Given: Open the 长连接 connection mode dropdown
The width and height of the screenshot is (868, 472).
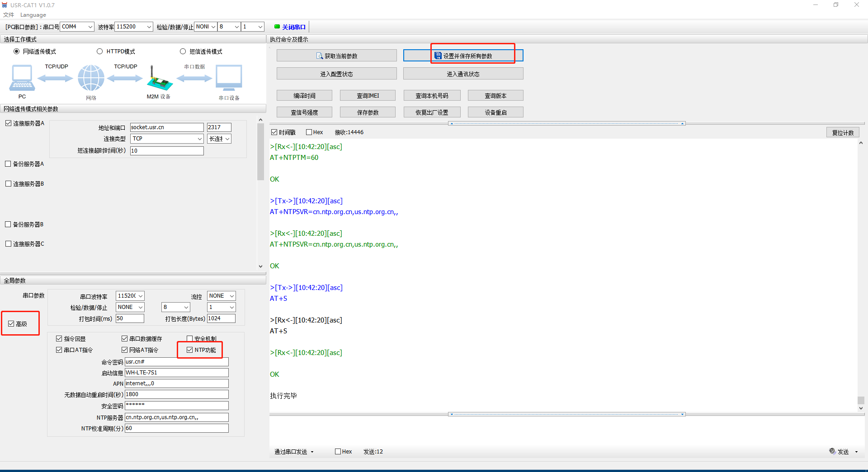Looking at the screenshot, I should [x=219, y=139].
